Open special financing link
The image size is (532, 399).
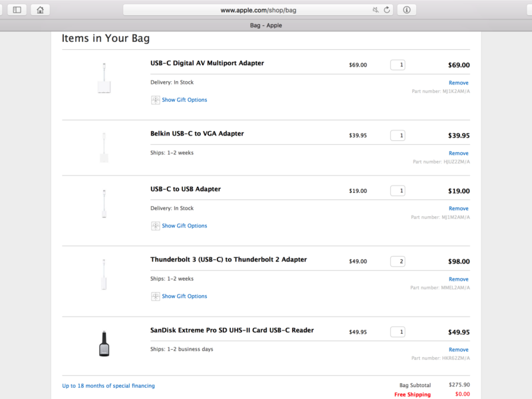108,386
